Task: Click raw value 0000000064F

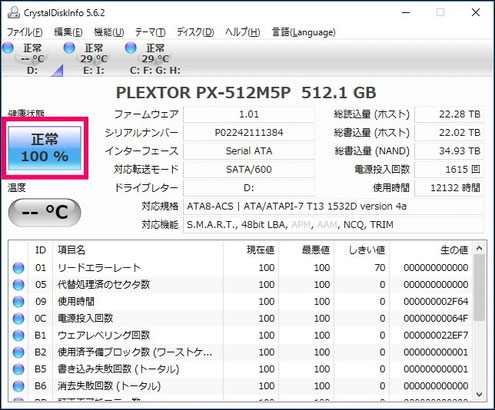Action: [436, 318]
